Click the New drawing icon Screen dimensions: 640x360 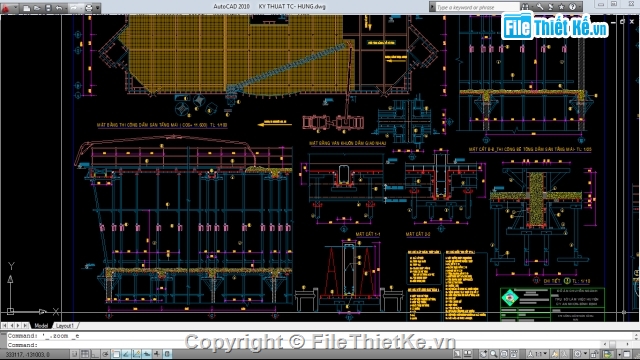coord(27,7)
